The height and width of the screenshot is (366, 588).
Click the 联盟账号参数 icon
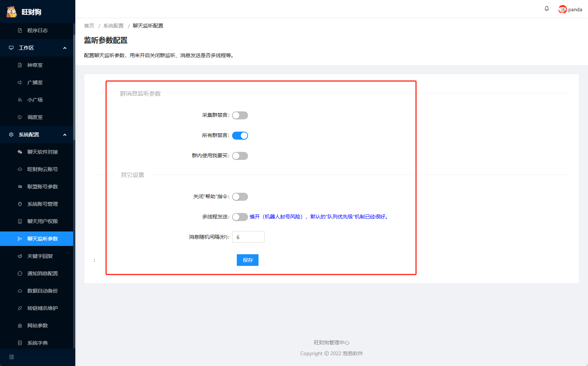pos(20,187)
